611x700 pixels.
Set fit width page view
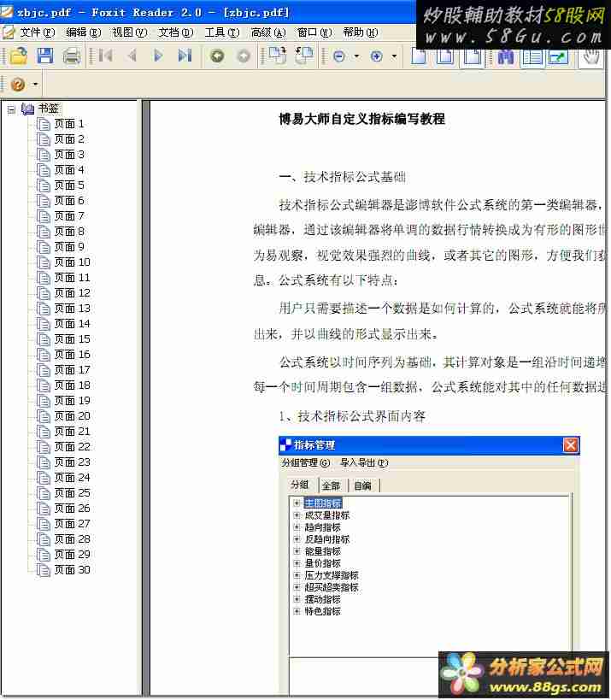coord(473,57)
